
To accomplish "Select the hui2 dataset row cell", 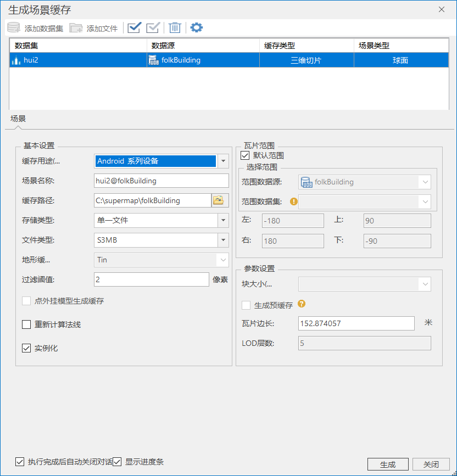I will 79,60.
